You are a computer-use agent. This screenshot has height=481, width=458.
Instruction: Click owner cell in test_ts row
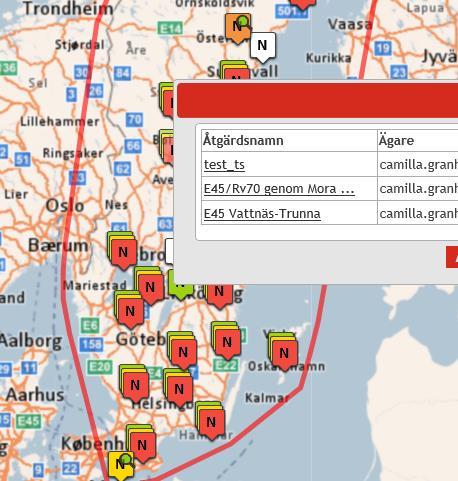click(x=418, y=165)
